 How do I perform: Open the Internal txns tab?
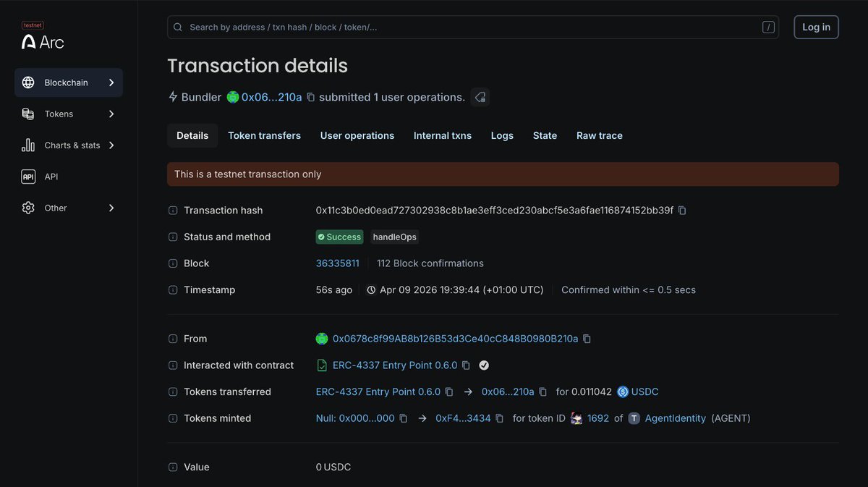(443, 135)
